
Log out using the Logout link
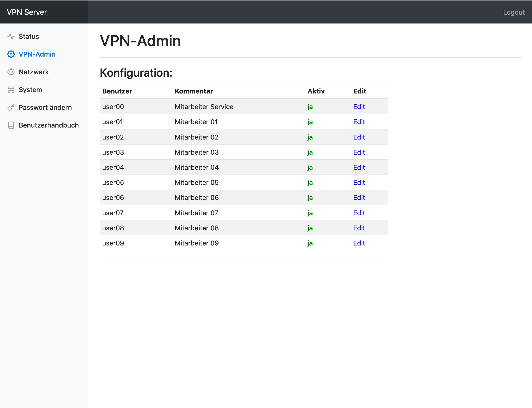coord(514,12)
